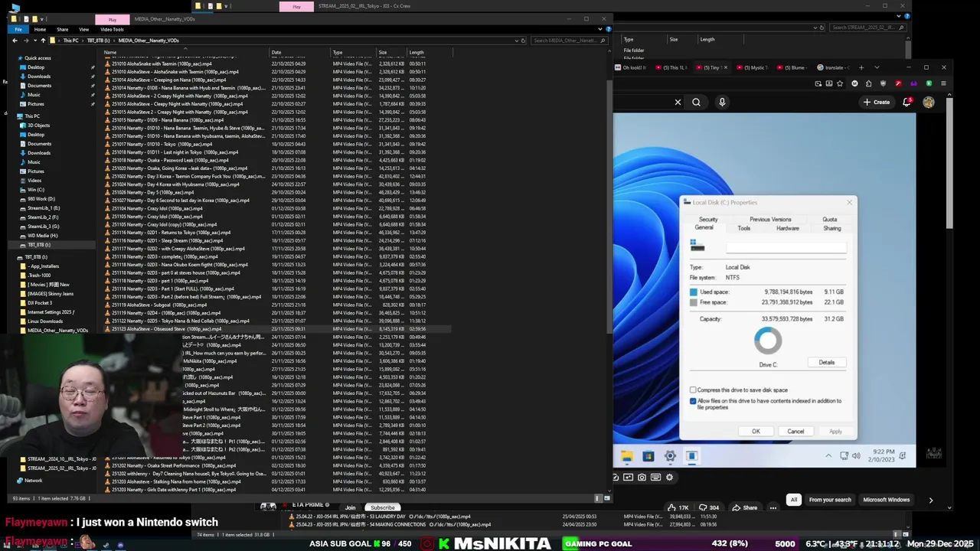Click the Details button in disk properties

827,362
